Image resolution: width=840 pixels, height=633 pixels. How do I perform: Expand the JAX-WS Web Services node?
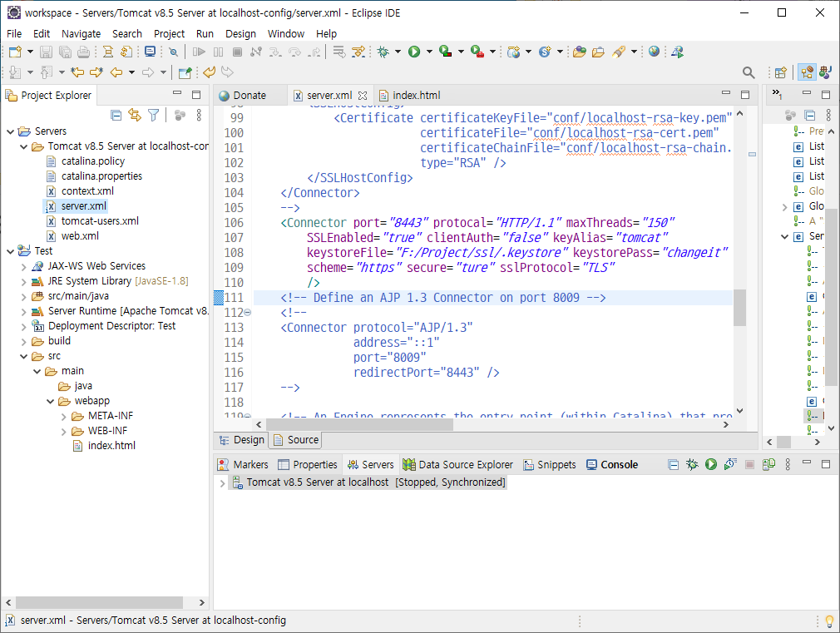(23, 266)
